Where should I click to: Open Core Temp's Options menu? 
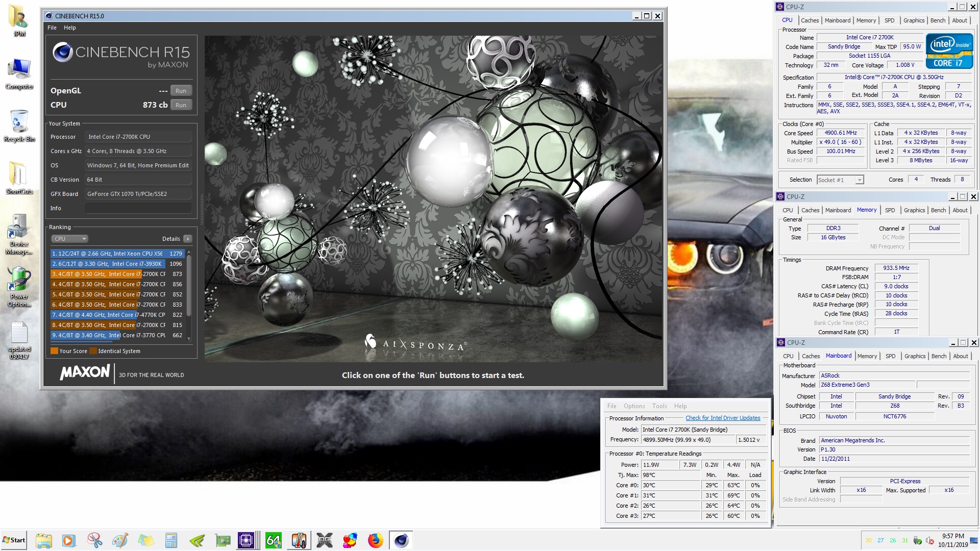tap(634, 406)
